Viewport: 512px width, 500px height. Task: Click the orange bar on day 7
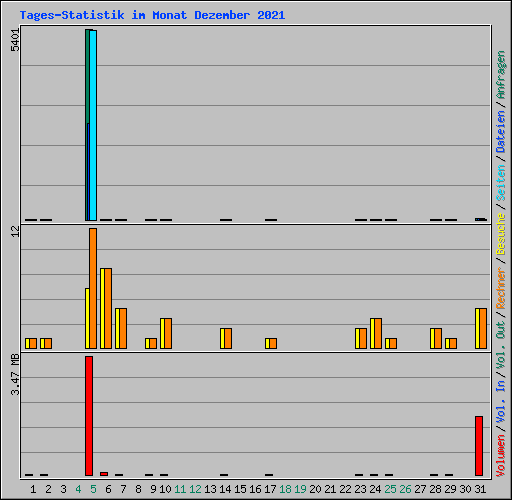tap(123, 329)
